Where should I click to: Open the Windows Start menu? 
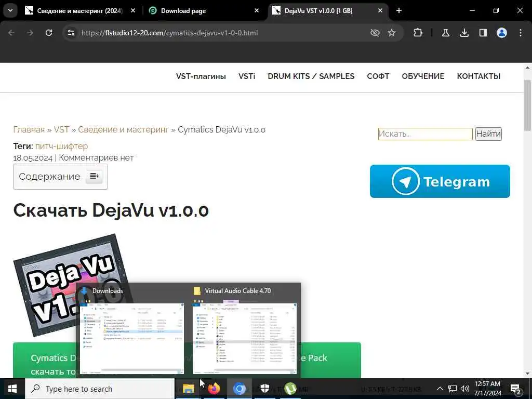tap(12, 389)
